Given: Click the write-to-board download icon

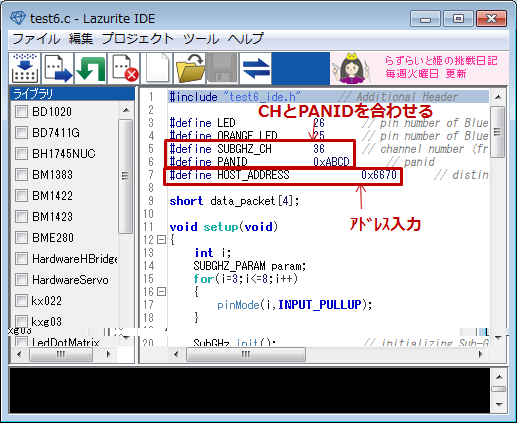Looking at the screenshot, I should 24,68.
